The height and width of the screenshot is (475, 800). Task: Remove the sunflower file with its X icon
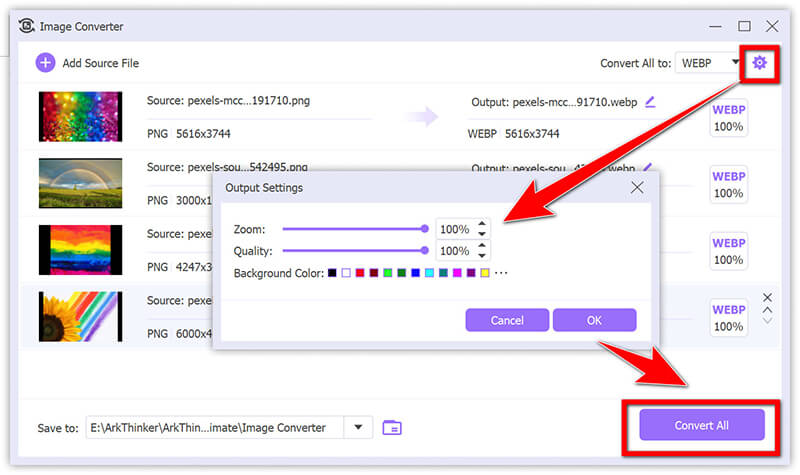click(x=767, y=297)
